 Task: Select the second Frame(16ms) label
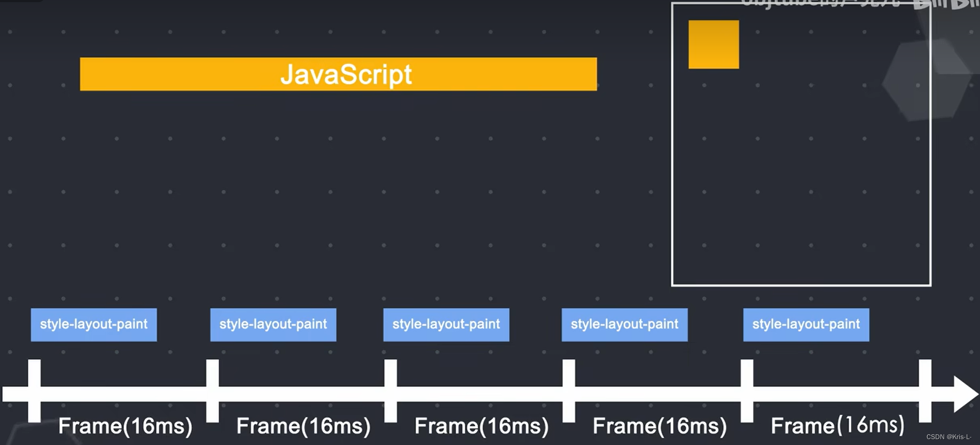point(303,426)
